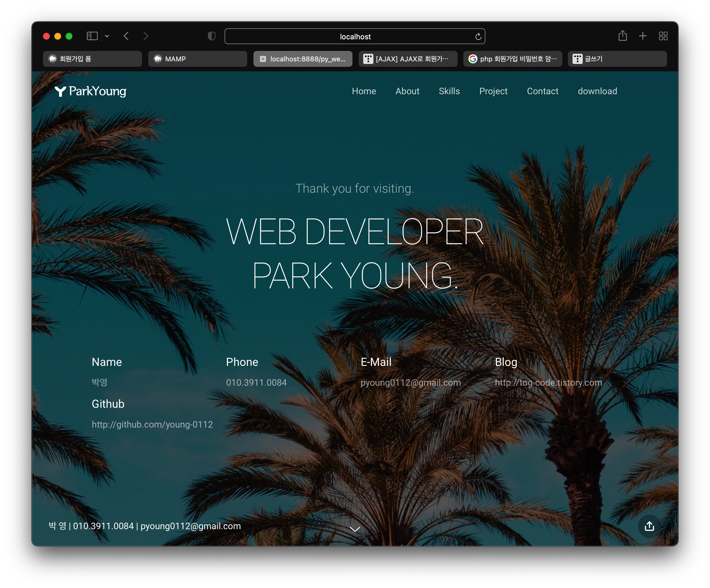Reload the page with refresh icon
The width and height of the screenshot is (710, 588).
pyautogui.click(x=478, y=37)
